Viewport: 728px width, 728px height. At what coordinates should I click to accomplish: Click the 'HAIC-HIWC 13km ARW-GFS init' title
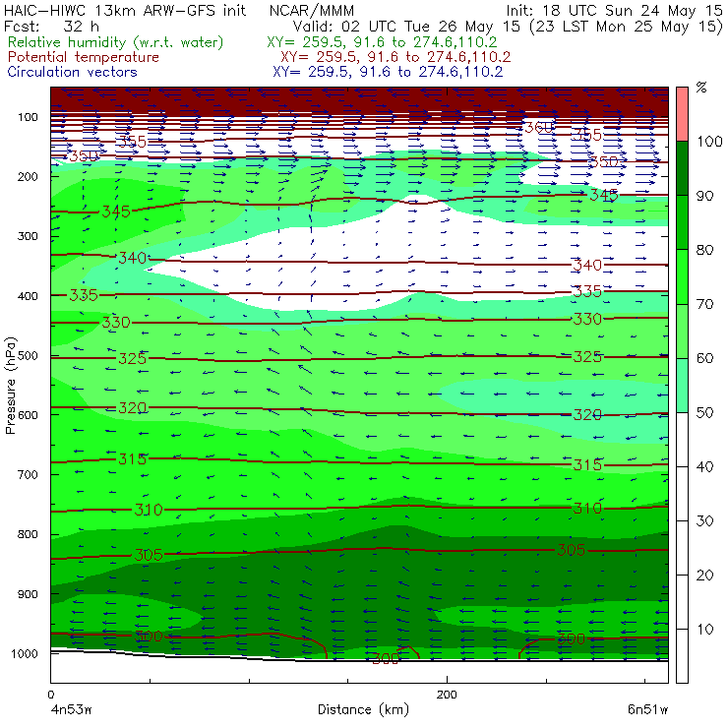pos(125,11)
